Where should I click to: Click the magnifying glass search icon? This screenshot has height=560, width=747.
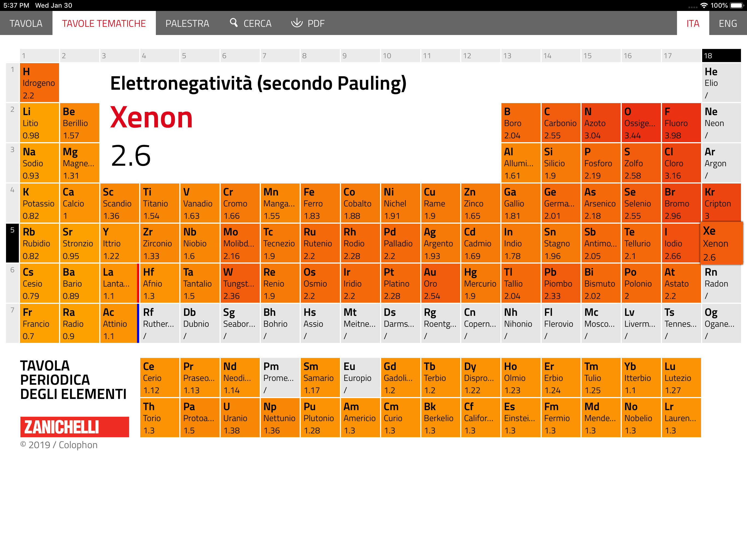tap(233, 23)
